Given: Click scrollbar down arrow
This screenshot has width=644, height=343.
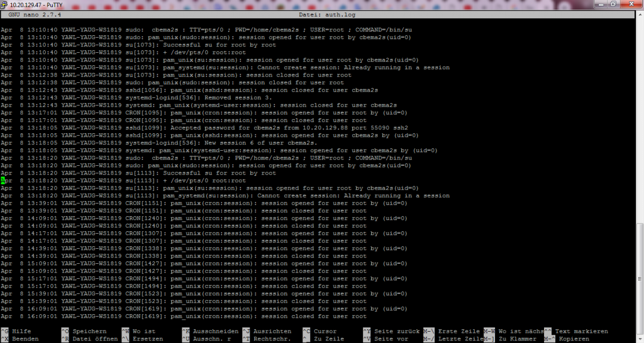Looking at the screenshot, I should pos(639,338).
